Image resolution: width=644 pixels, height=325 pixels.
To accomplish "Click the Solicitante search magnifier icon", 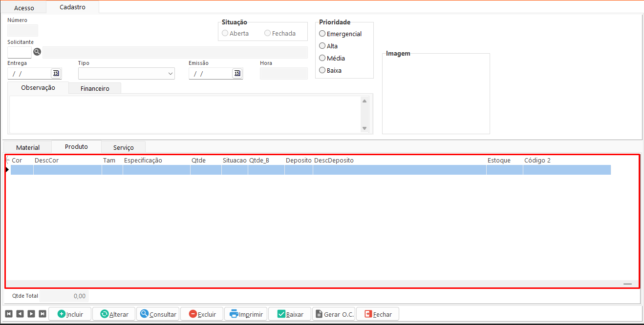I will (37, 52).
